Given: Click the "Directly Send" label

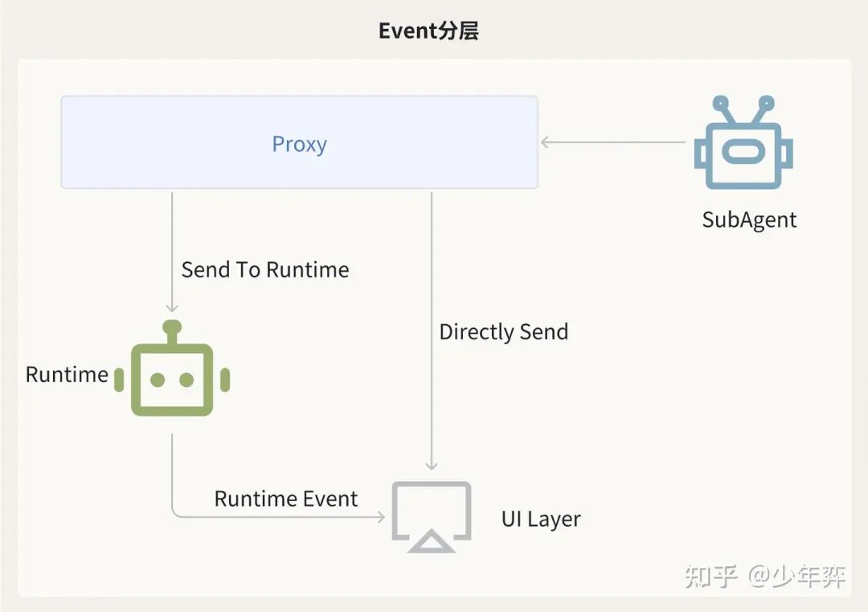Looking at the screenshot, I should tap(504, 331).
